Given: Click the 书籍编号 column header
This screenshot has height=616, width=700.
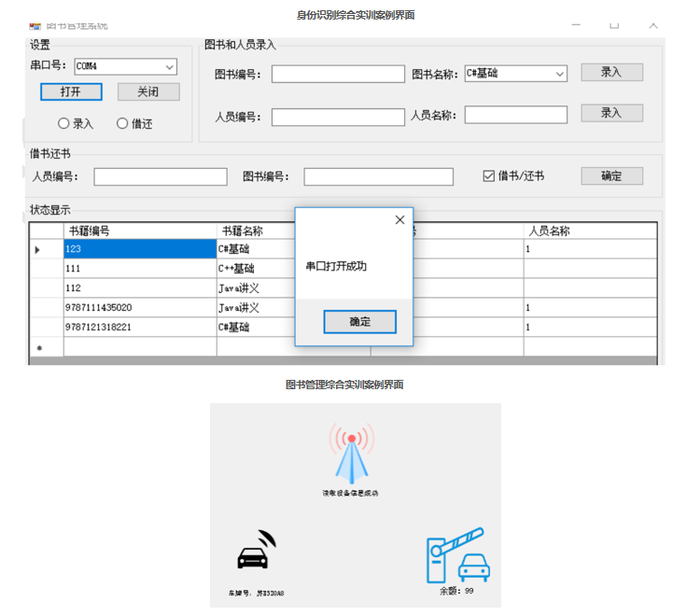Looking at the screenshot, I should tap(140, 231).
